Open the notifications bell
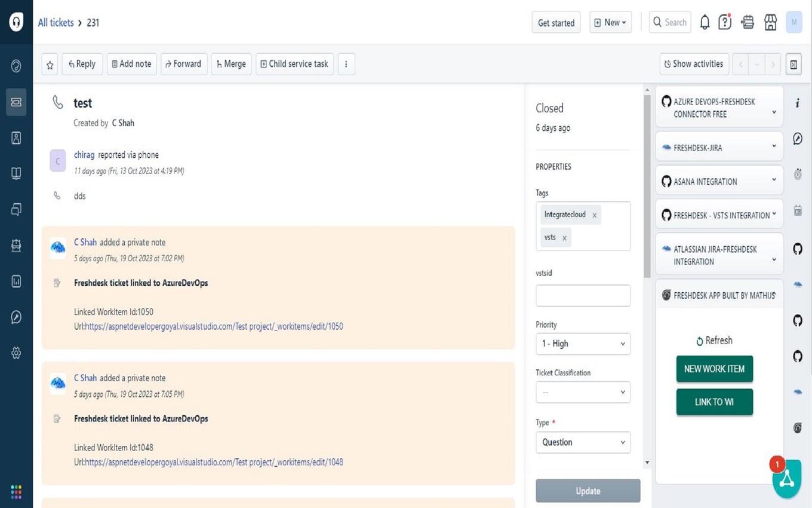The image size is (812, 508). (705, 23)
